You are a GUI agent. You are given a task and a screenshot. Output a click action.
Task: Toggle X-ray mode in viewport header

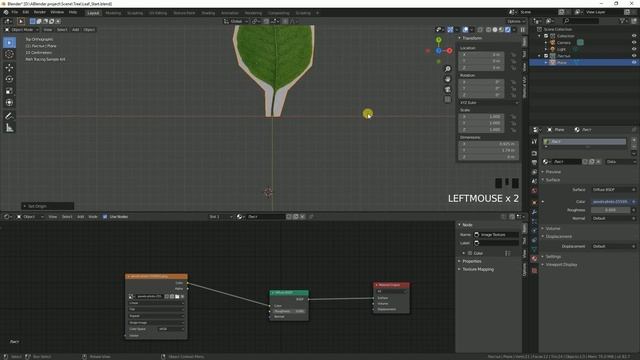point(480,30)
